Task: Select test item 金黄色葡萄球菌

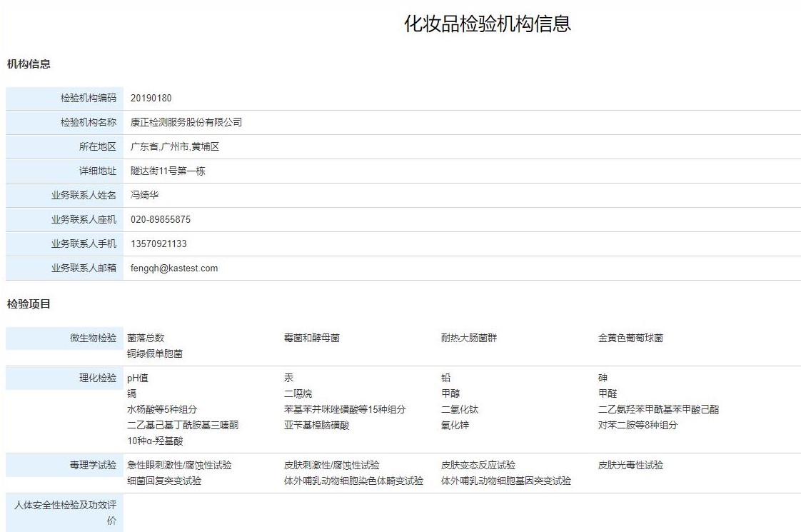Action: pos(630,338)
